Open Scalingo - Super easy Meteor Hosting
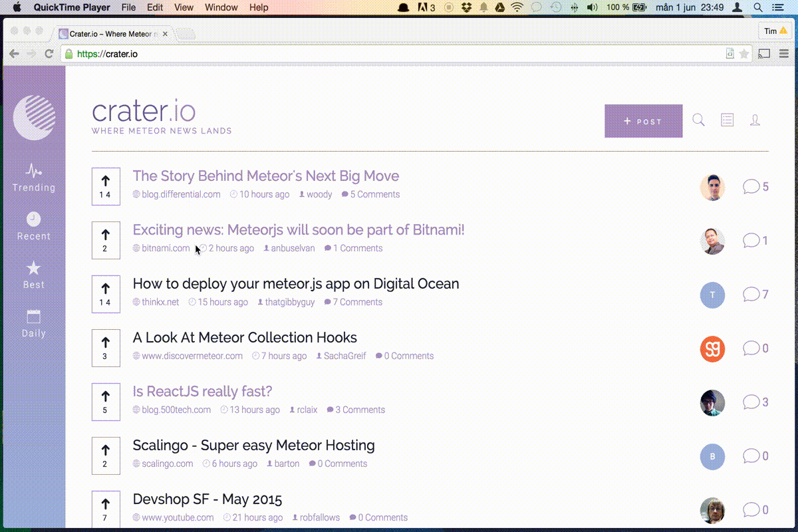 click(x=253, y=446)
